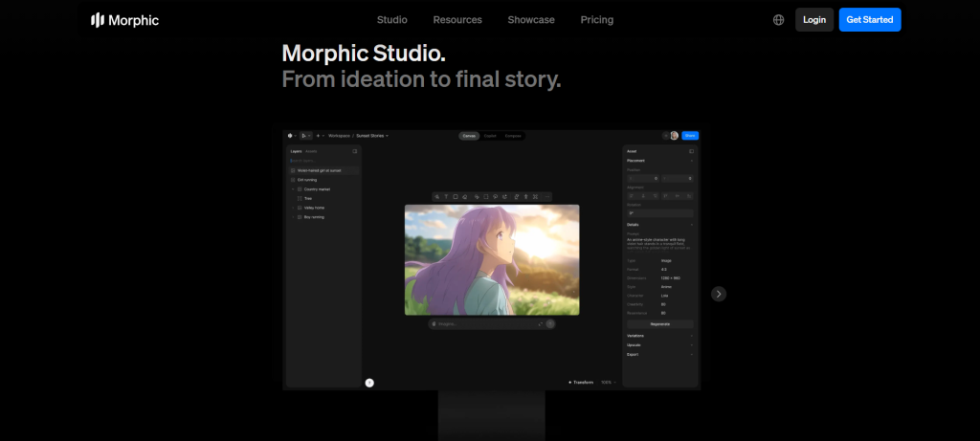The height and width of the screenshot is (441, 980).
Task: Click the round send arrow in the Imagine bar
Action: coord(550,323)
